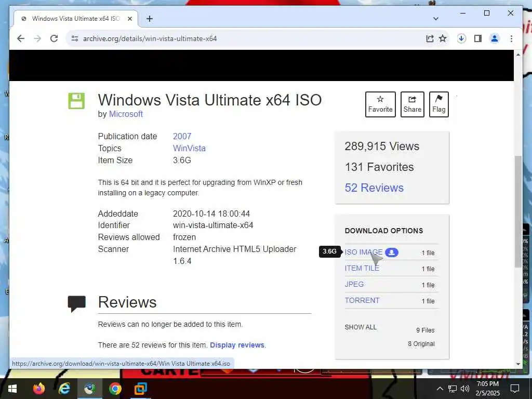Image resolution: width=532 pixels, height=399 pixels.
Task: Click the download icon beside ISO IMAGE
Action: 392,252
